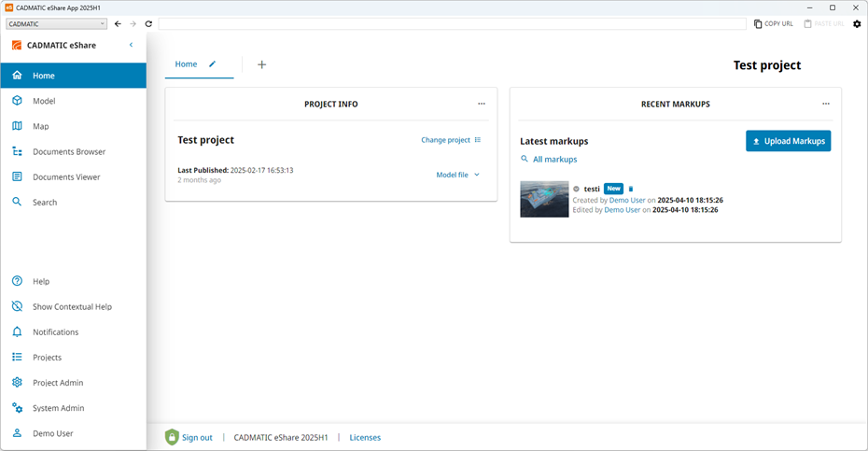This screenshot has height=451, width=868.
Task: Click the Map icon in sidebar
Action: point(17,126)
